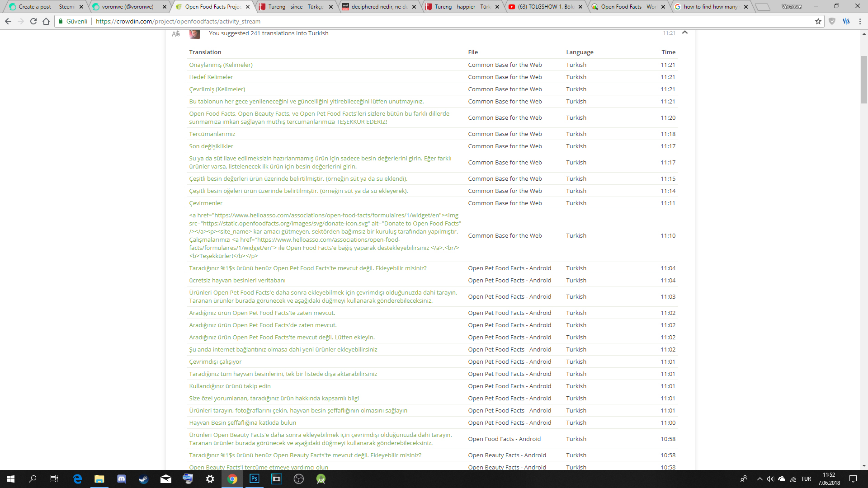Screen dimensions: 868x488
Task: Switch to deciphered nedir tab
Action: point(379,7)
